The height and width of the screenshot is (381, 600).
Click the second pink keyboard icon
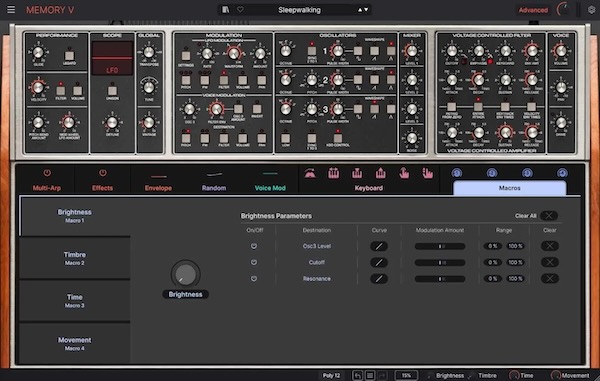coord(334,173)
